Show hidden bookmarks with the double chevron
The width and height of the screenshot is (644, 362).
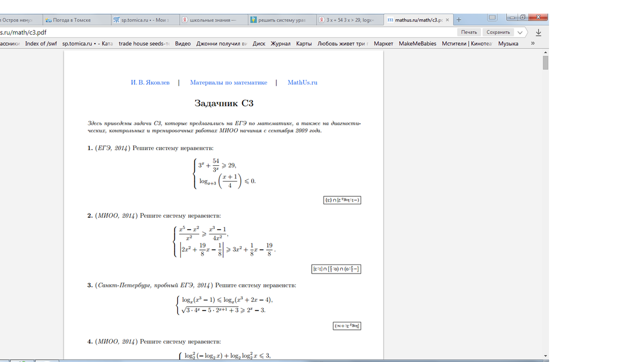pos(533,43)
